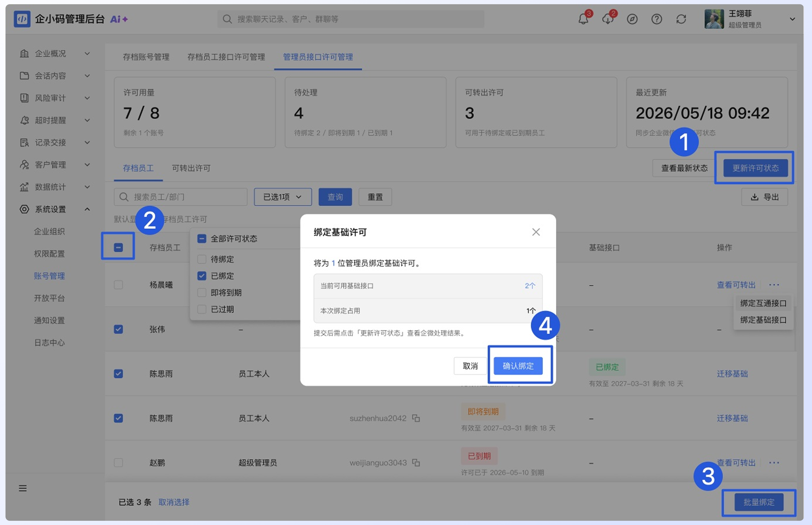
Task: Check the 即将到期 filter option
Action: (202, 293)
